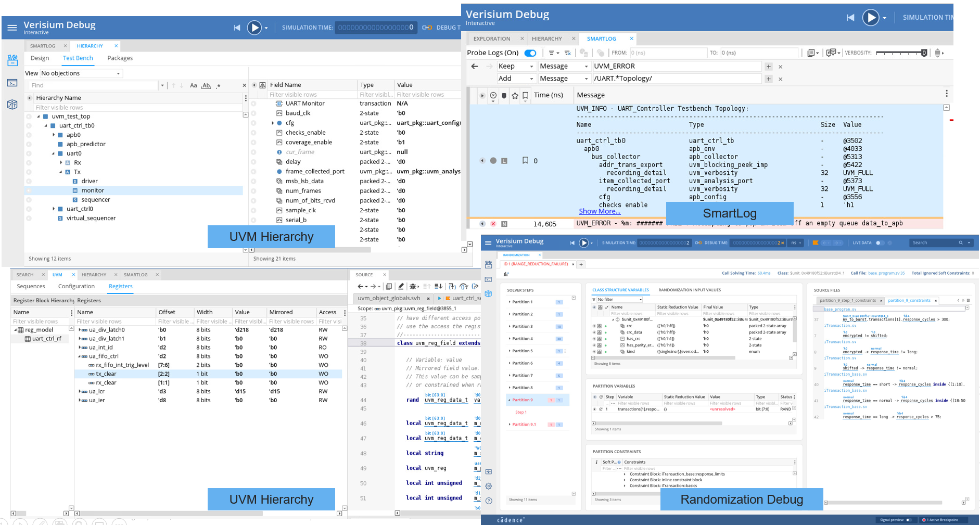Viewport: 980px width, 525px height.
Task: Open the toolbox icon in the Hierarchy left sidebar
Action: point(12,60)
